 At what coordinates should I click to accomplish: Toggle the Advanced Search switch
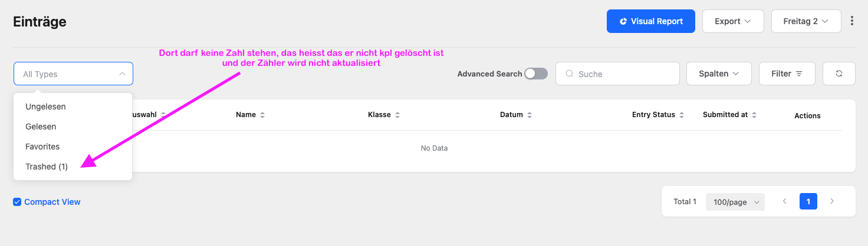pos(536,74)
